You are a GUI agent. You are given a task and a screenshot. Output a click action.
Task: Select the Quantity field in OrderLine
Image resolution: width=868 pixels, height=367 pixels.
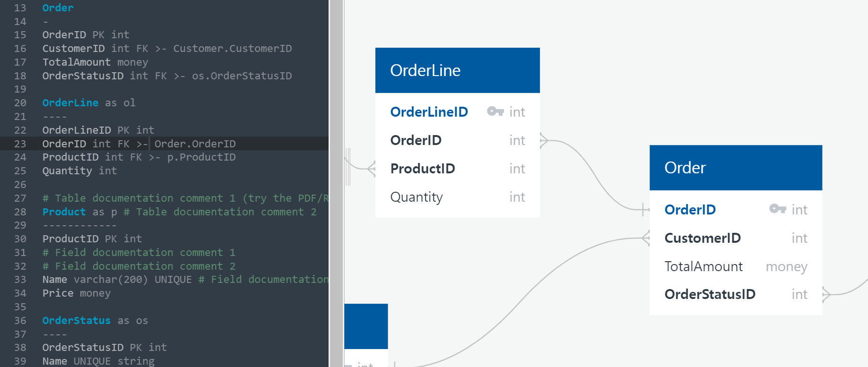(458, 197)
